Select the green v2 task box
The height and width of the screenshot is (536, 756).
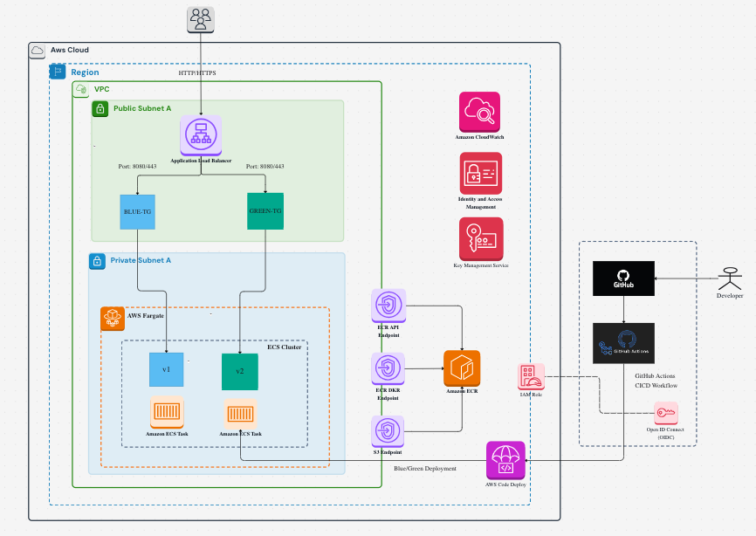tap(239, 372)
